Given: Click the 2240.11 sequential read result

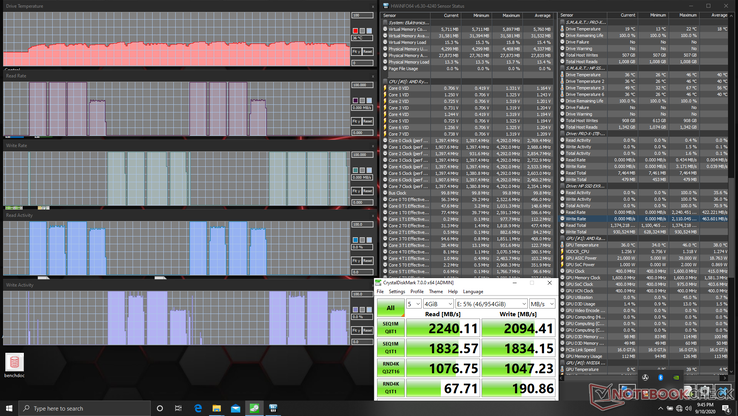Looking at the screenshot, I should pyautogui.click(x=442, y=328).
